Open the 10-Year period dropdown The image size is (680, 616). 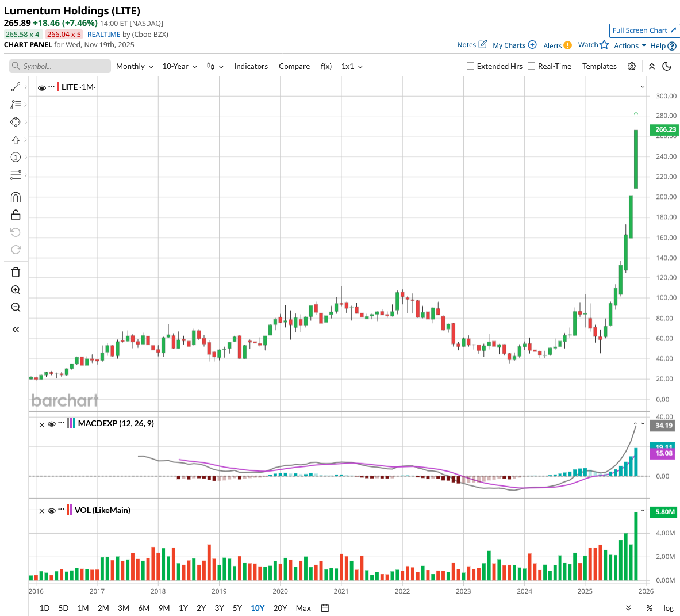click(x=179, y=66)
